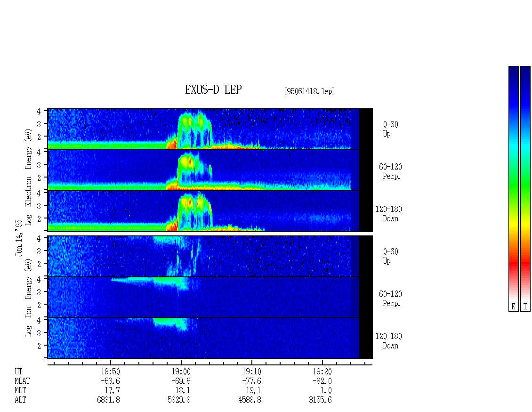The image size is (532, 412).
Task: Click the ion 120-180 Down spectrogram panel
Action: click(210, 339)
